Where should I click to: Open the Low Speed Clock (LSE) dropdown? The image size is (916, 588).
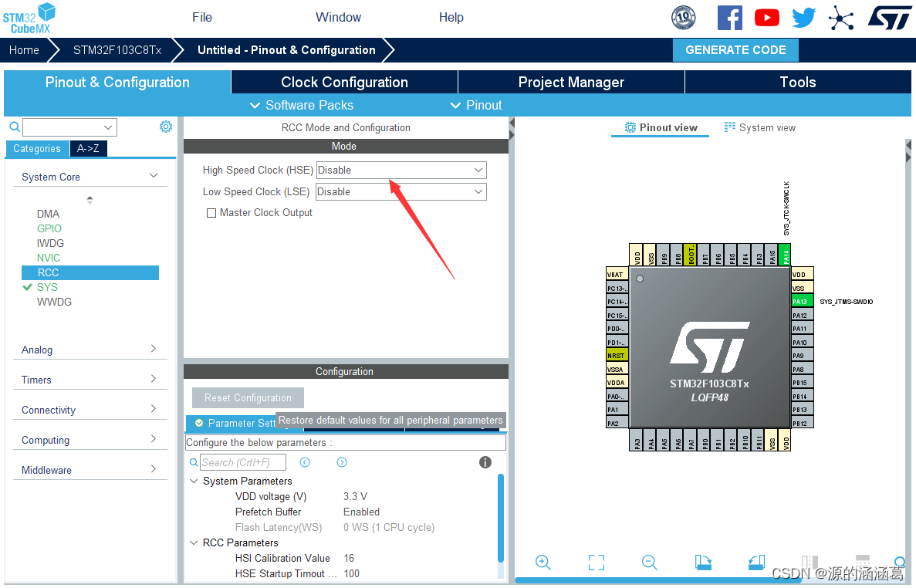coord(401,191)
